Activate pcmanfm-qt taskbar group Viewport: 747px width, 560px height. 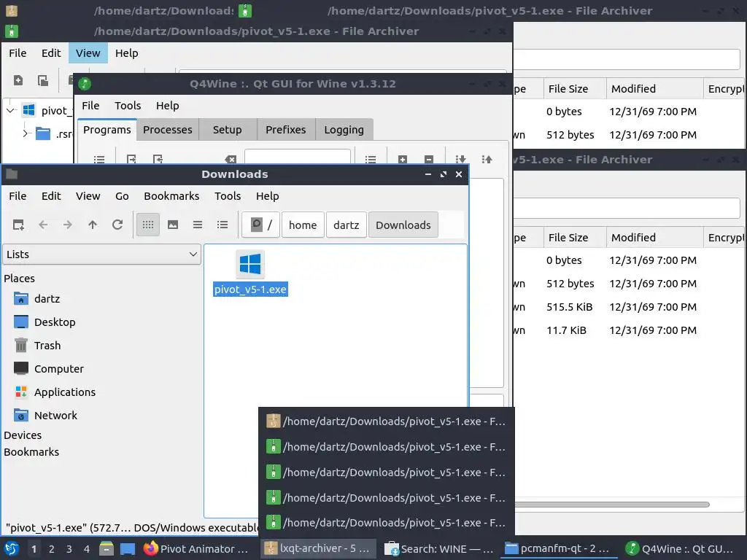pos(558,549)
